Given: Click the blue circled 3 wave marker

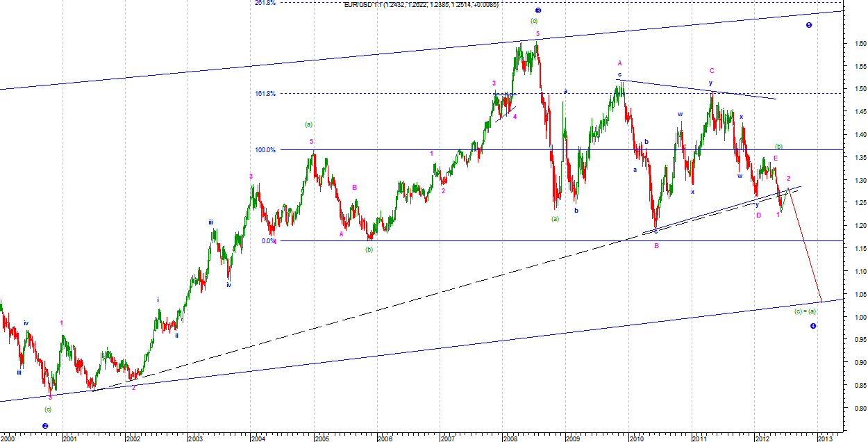Looking at the screenshot, I should 537,11.
